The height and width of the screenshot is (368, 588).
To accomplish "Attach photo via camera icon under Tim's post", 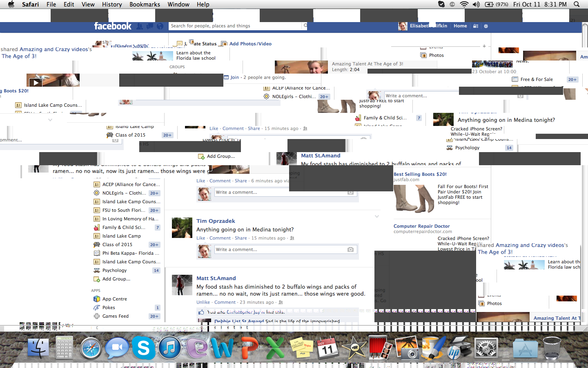I will (x=350, y=249).
